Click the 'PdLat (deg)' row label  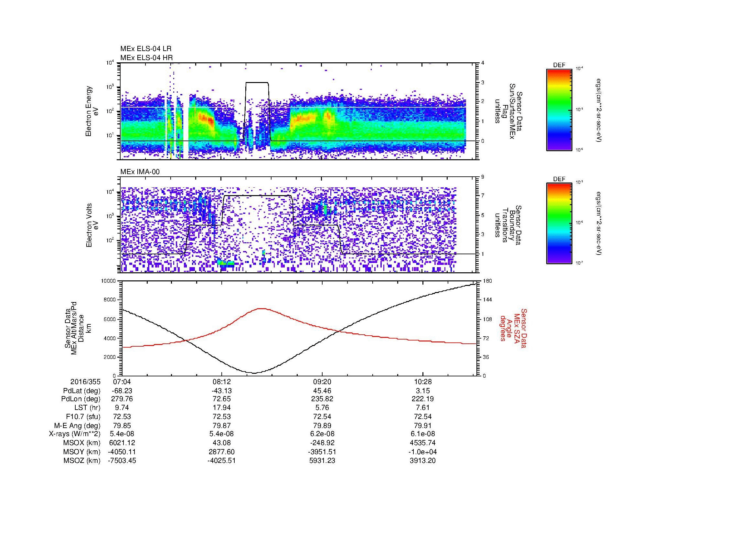pyautogui.click(x=82, y=391)
